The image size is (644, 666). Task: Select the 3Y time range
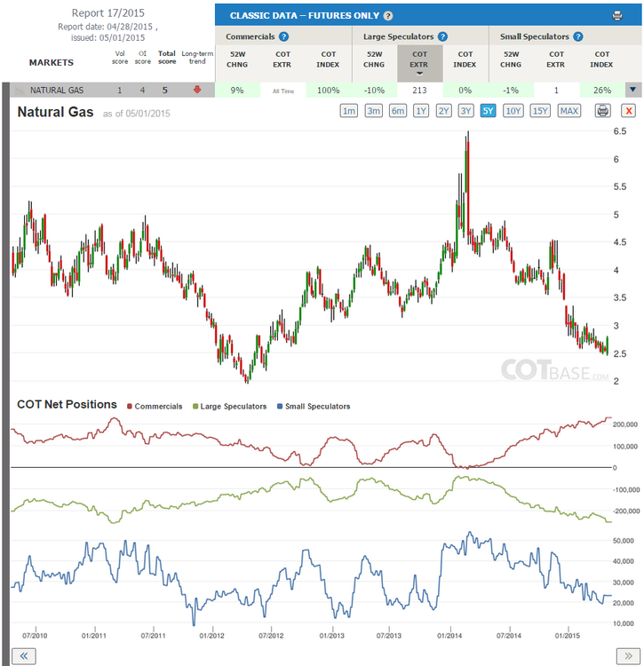pyautogui.click(x=466, y=111)
